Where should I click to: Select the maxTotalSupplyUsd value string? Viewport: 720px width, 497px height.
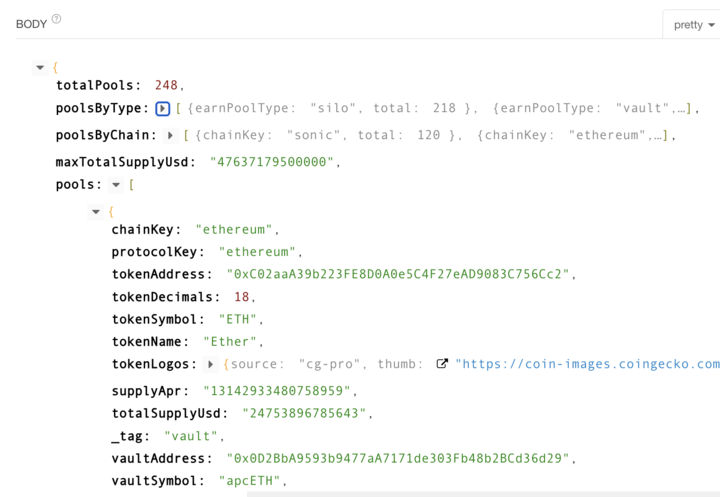275,162
